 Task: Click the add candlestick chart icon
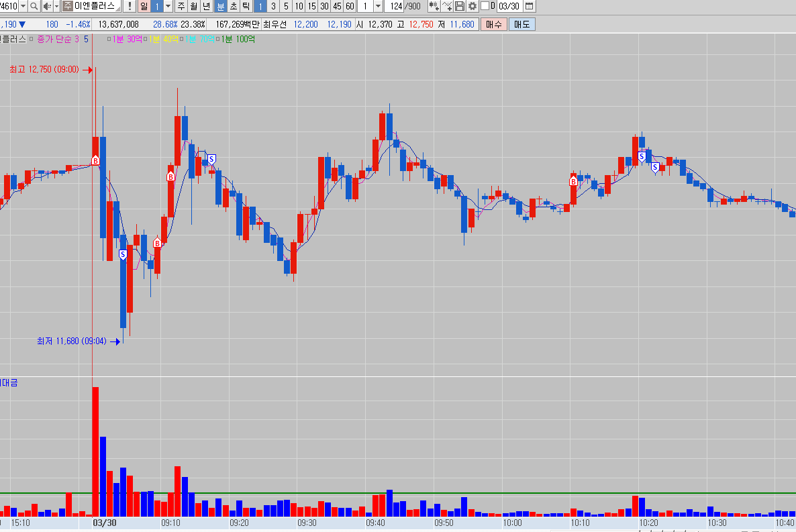[434, 6]
